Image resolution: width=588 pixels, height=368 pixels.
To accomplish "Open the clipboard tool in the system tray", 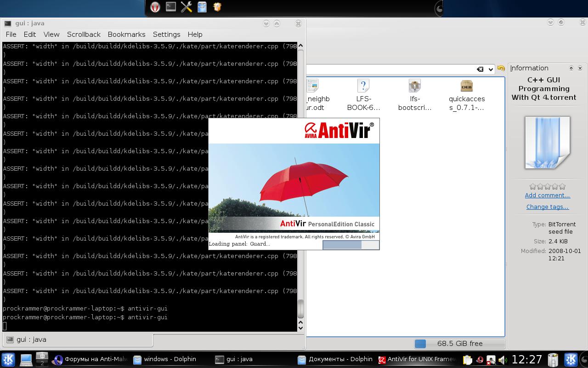I will click(x=467, y=360).
